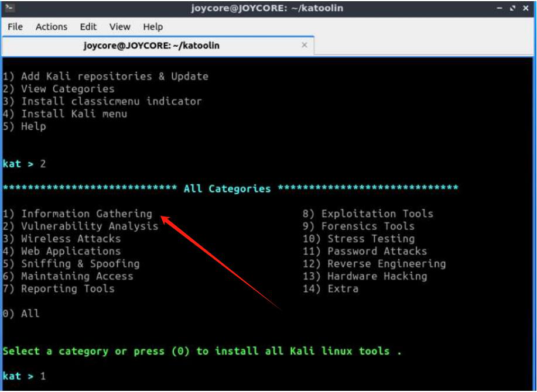537x392 pixels.
Task: Open the Actions menu
Action: [x=52, y=27]
